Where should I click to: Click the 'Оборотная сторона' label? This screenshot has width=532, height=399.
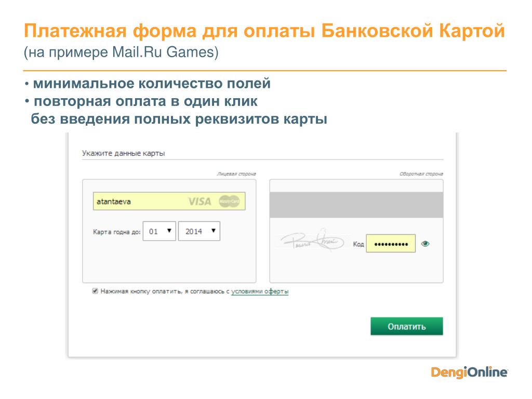tap(421, 174)
